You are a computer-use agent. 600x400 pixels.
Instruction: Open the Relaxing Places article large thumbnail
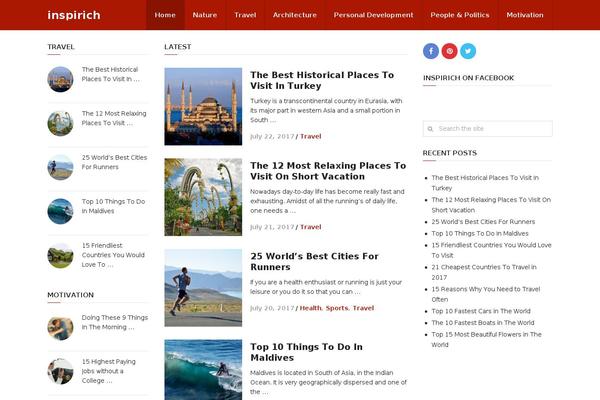[x=203, y=197]
